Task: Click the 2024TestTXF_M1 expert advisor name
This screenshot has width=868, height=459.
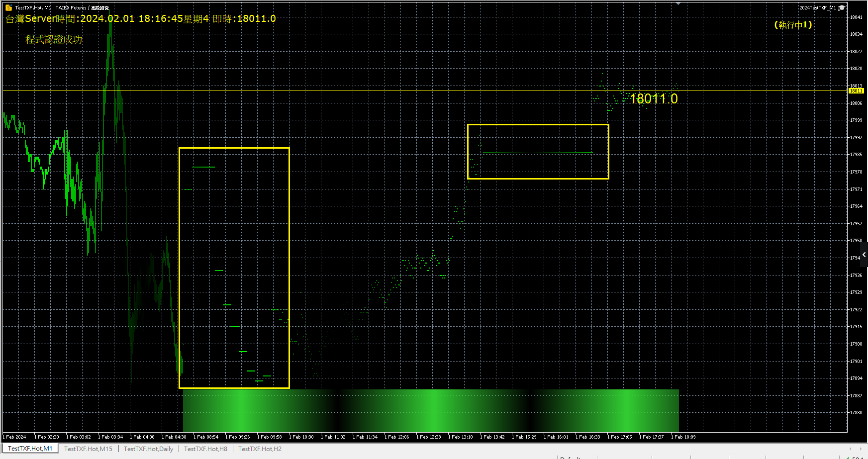Action: 817,7
